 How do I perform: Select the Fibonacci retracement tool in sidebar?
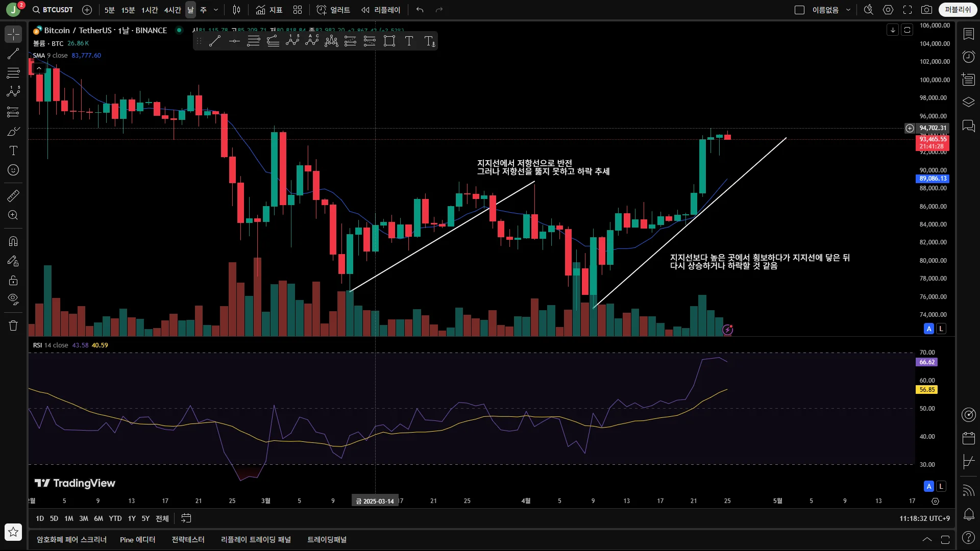point(13,73)
